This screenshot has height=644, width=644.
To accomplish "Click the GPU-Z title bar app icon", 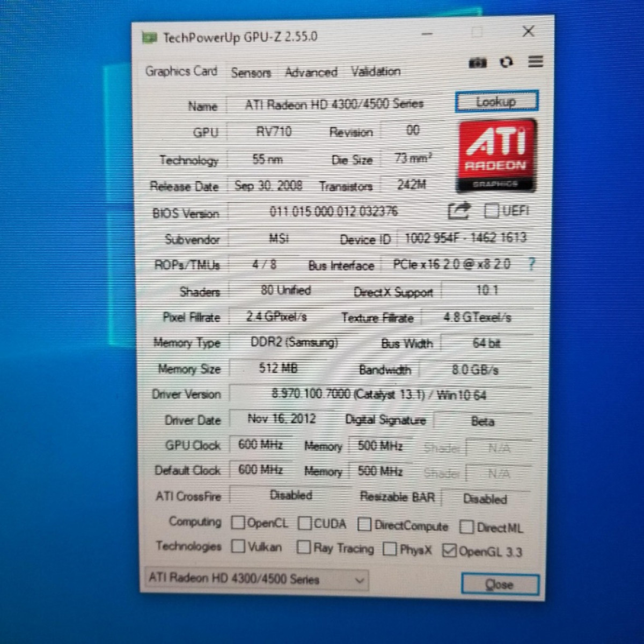I will pos(149,38).
